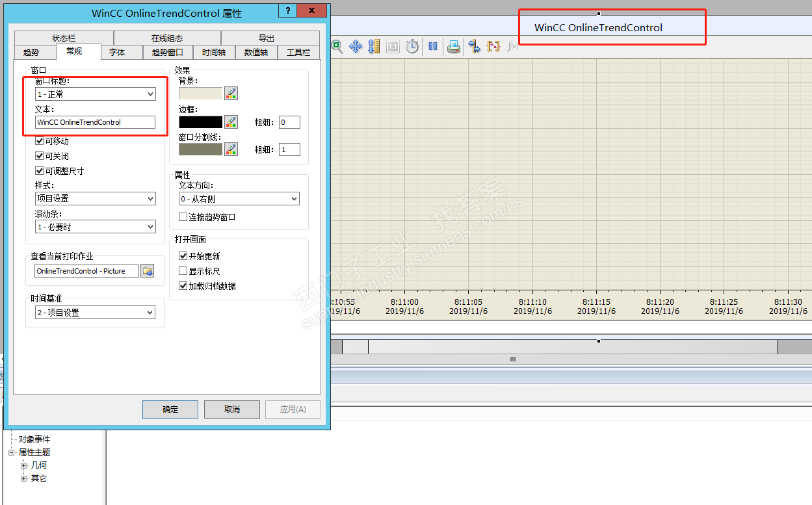Click the WinCC OnlineTrendControl title text in trend

(x=598, y=27)
